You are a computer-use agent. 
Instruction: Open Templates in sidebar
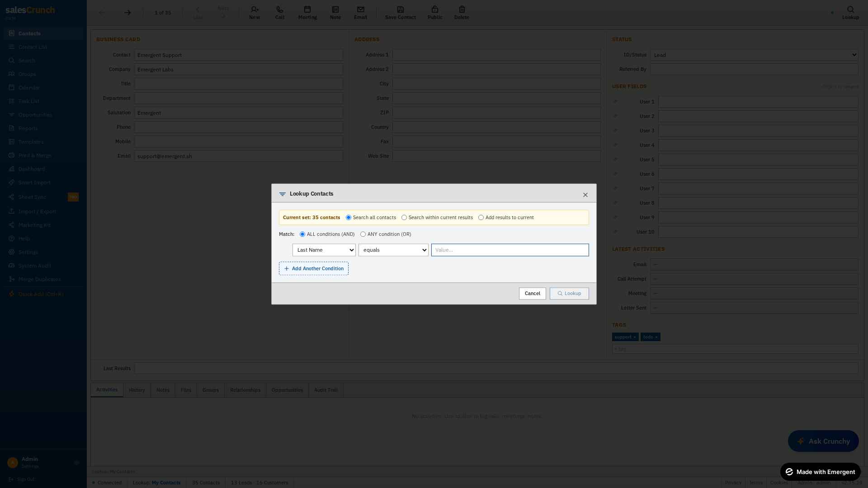[43, 142]
